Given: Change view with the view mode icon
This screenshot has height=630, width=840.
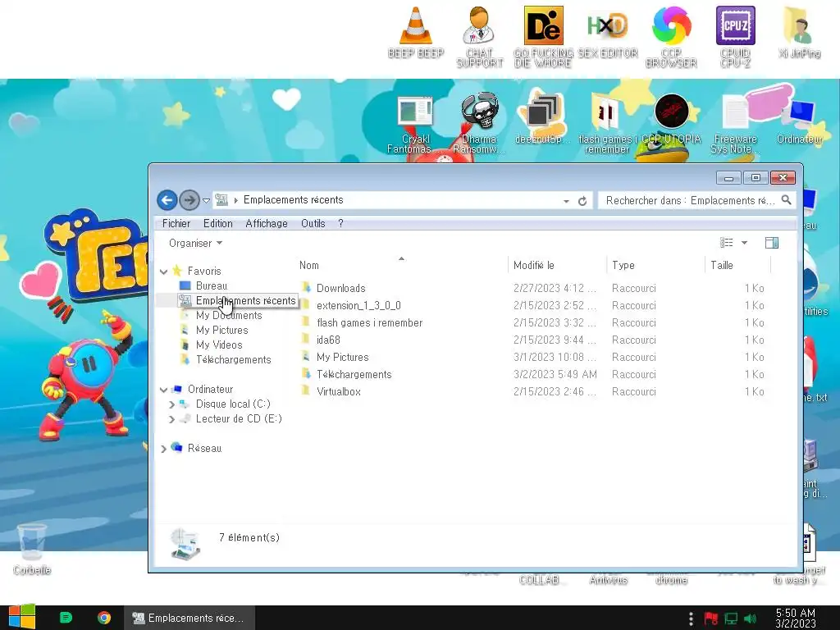Looking at the screenshot, I should click(727, 243).
